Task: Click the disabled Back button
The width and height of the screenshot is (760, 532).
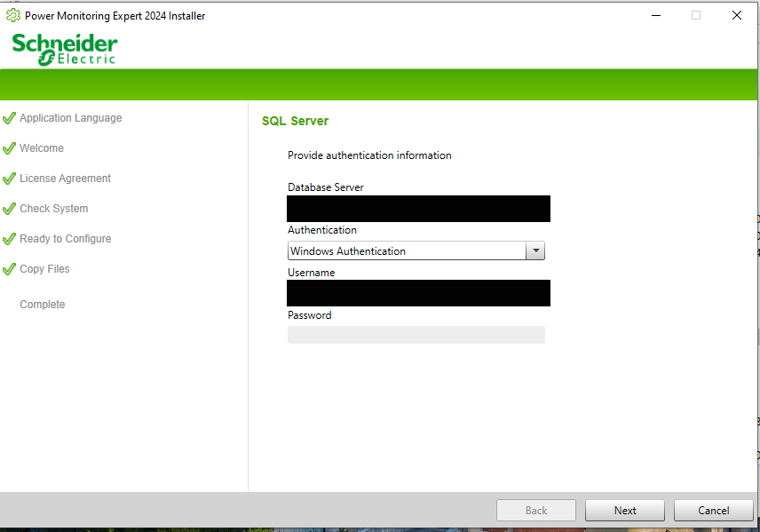Action: 536,510
